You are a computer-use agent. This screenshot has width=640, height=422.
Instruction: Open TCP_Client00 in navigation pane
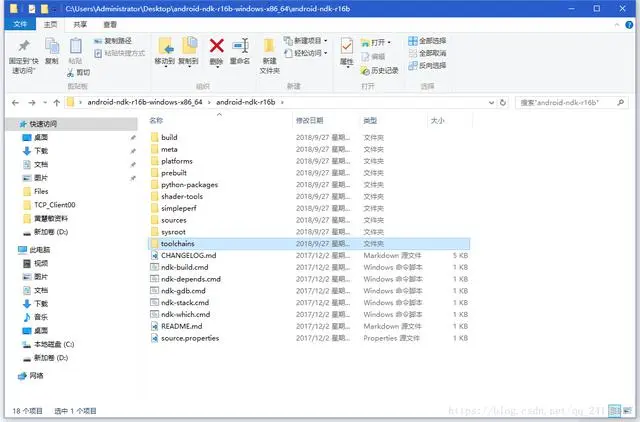tap(54, 205)
